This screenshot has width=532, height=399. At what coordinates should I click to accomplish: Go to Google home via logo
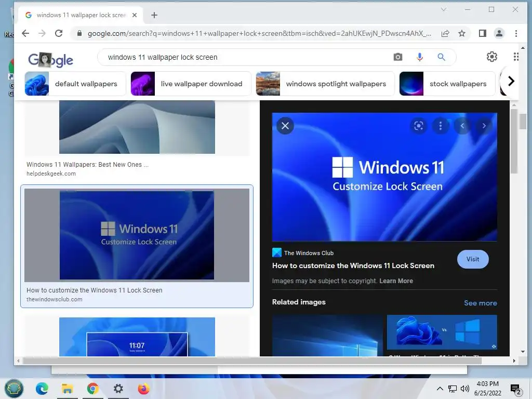[x=50, y=60]
